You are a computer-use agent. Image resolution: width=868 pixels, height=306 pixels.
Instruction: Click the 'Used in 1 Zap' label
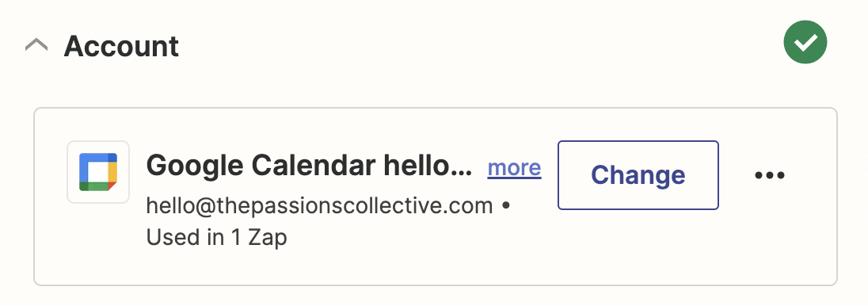click(x=216, y=237)
